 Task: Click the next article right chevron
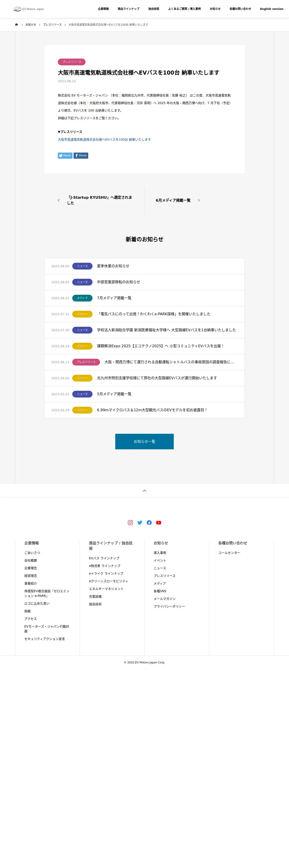pos(199,200)
